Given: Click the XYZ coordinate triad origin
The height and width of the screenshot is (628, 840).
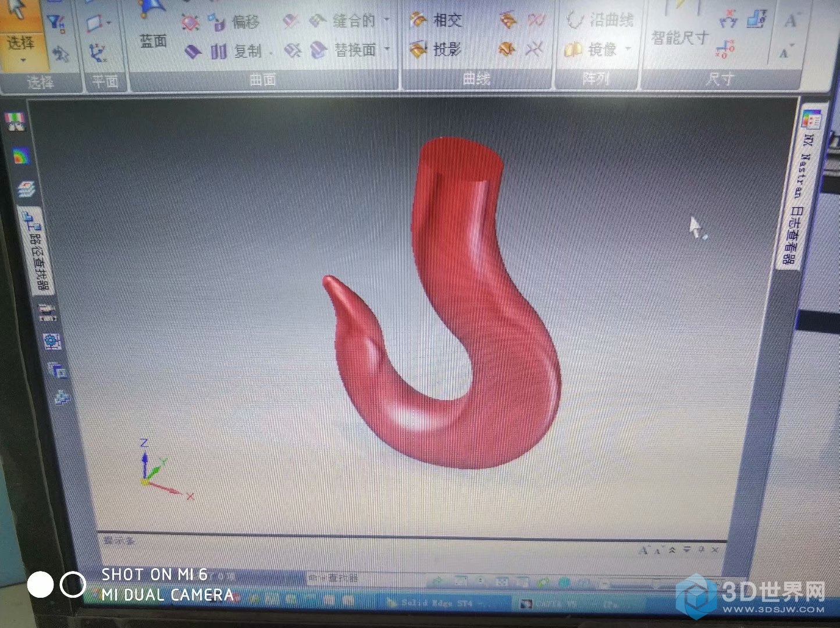Looking at the screenshot, I should [146, 481].
